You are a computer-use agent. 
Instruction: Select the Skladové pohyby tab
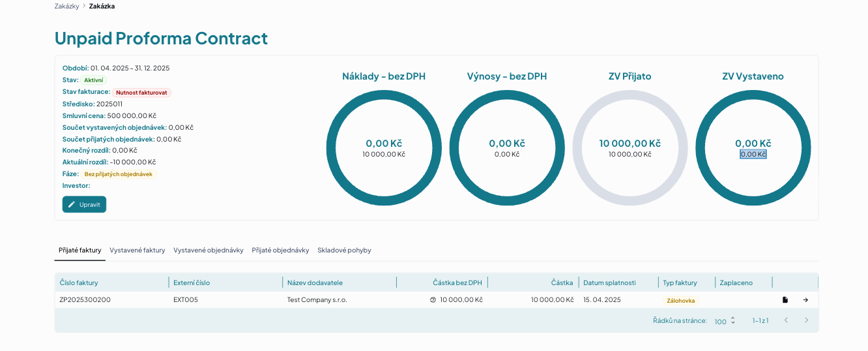(x=344, y=250)
